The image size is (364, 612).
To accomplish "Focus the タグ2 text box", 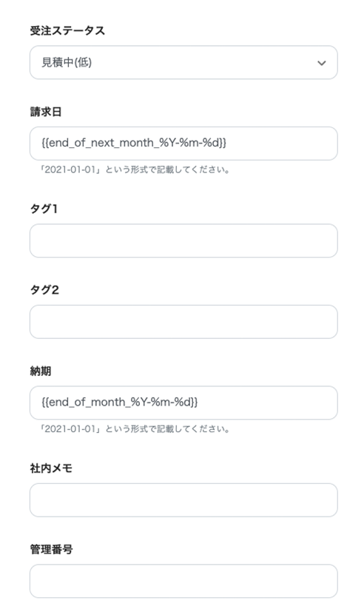I will pyautogui.click(x=183, y=322).
